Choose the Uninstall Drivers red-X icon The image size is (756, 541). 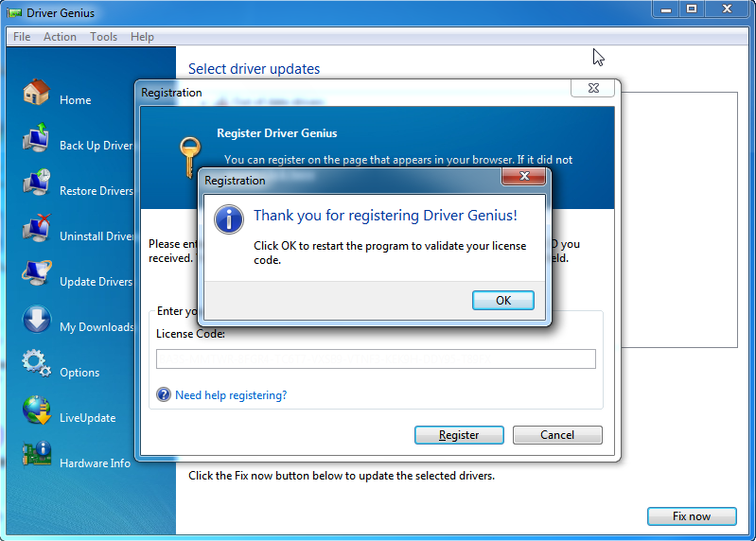click(x=36, y=228)
